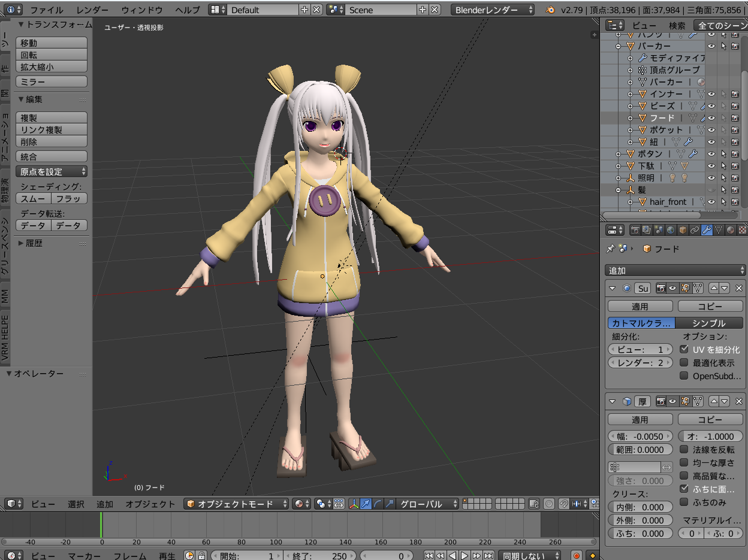Open the Render properties tab camera icon
The width and height of the screenshot is (748, 560).
[634, 230]
